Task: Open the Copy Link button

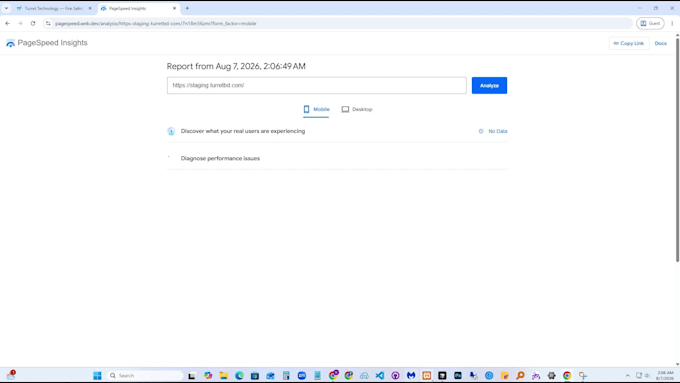Action: pos(629,43)
